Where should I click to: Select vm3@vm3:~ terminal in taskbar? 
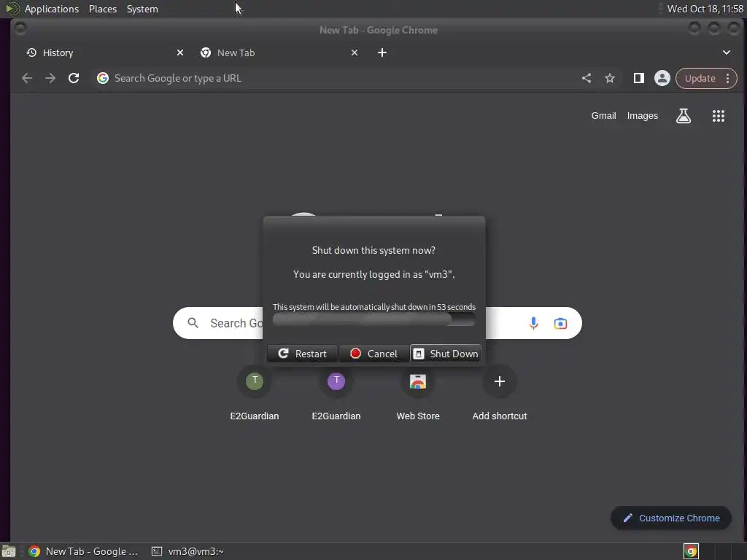(x=187, y=551)
